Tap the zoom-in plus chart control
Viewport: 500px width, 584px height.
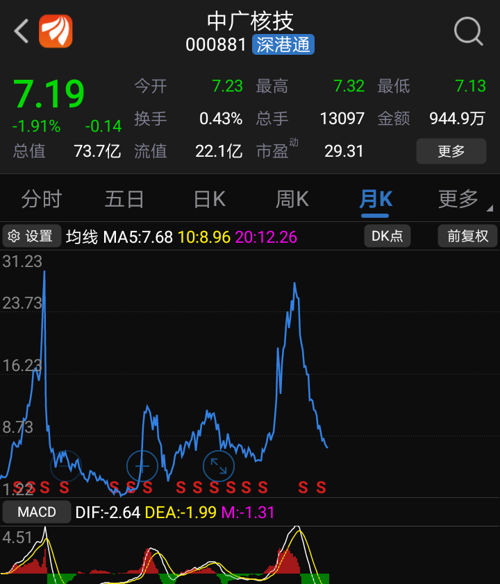tap(142, 466)
